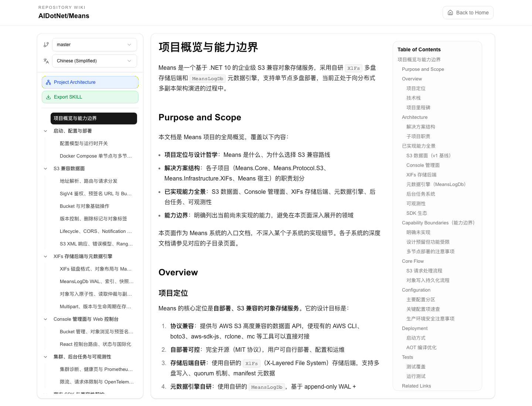Image resolution: width=532 pixels, height=406 pixels.
Task: Jump to 解决方案结构 in contents
Action: [421, 127]
